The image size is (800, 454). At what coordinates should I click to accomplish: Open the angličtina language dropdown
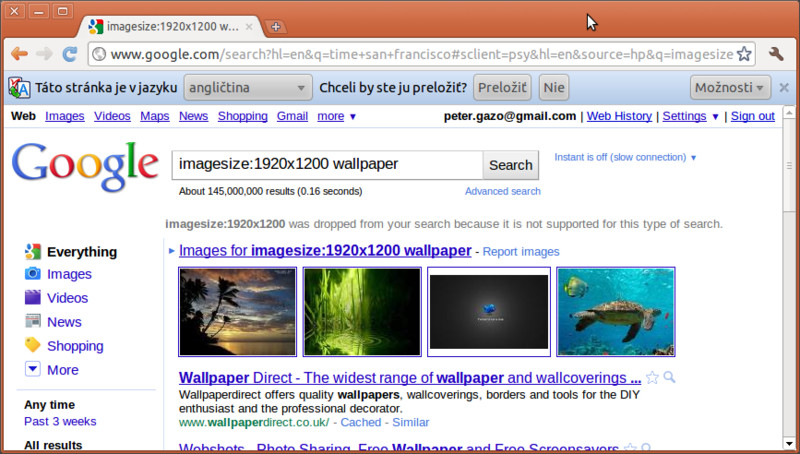point(248,88)
